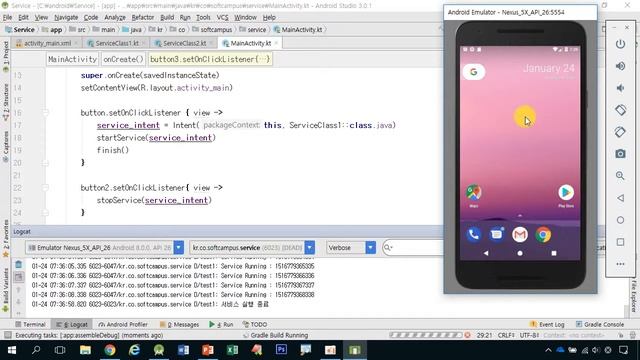Switch to the ServiceClass1.kt tab
The height and width of the screenshot is (360, 640).
(x=116, y=43)
